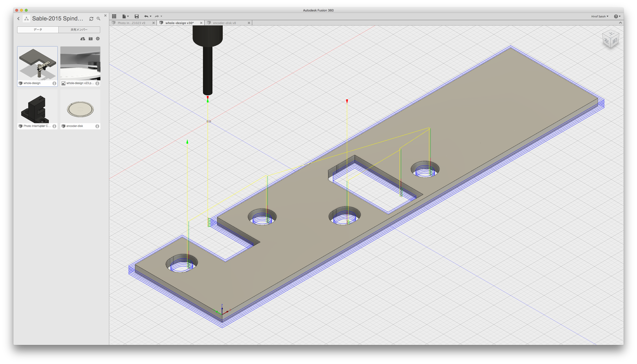This screenshot has height=364, width=637.
Task: Open the File menu dropdown
Action: 125,16
